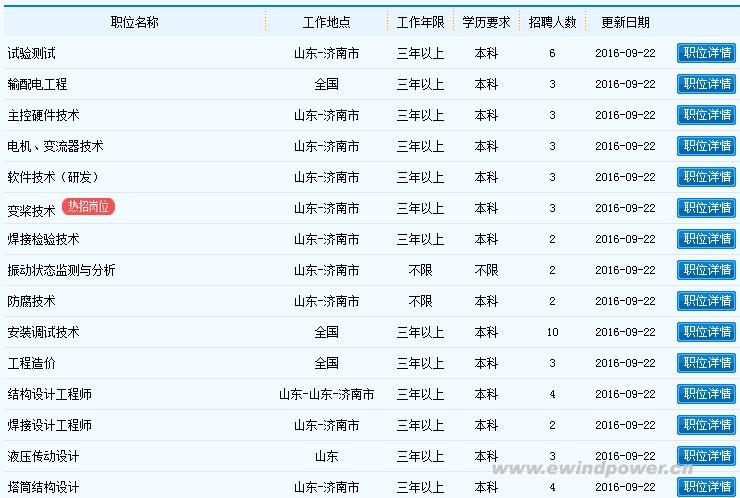Open 职位详情 for the 试验测试 row
Screen dimensions: 740x498
706,53
